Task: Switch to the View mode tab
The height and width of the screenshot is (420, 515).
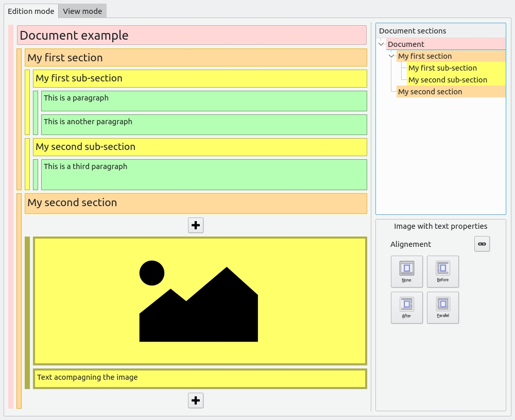Action: tap(82, 11)
